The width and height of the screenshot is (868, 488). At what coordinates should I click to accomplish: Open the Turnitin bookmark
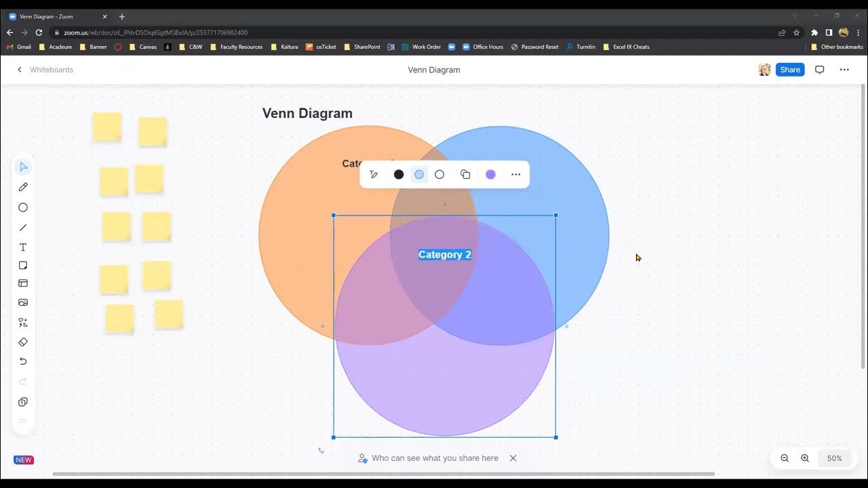581,47
